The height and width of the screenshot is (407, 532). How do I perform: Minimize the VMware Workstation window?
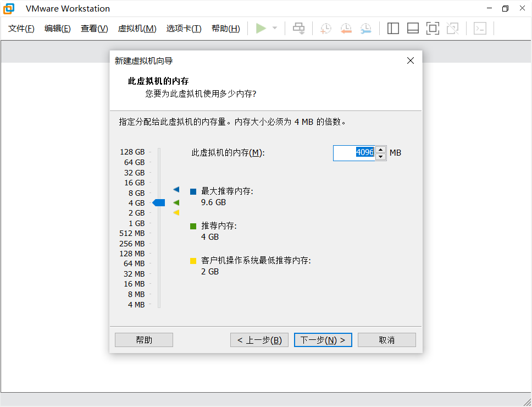(x=489, y=8)
